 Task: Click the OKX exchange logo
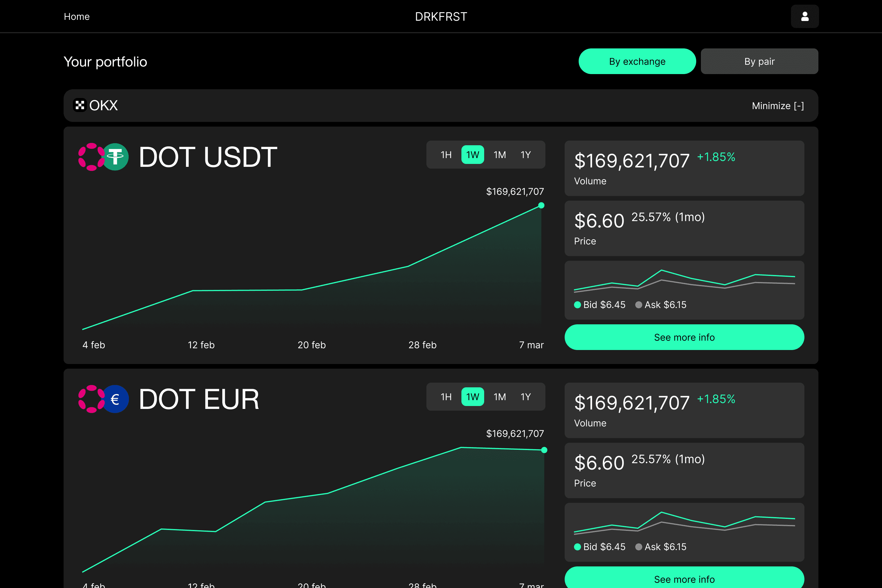pos(80,105)
